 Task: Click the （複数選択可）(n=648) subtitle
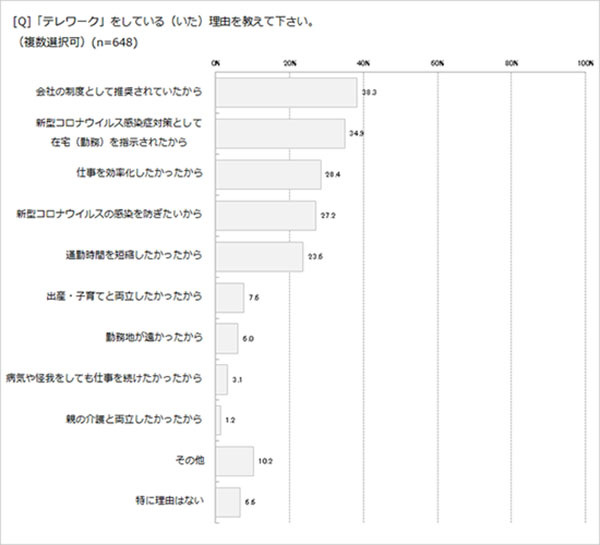pos(76,43)
